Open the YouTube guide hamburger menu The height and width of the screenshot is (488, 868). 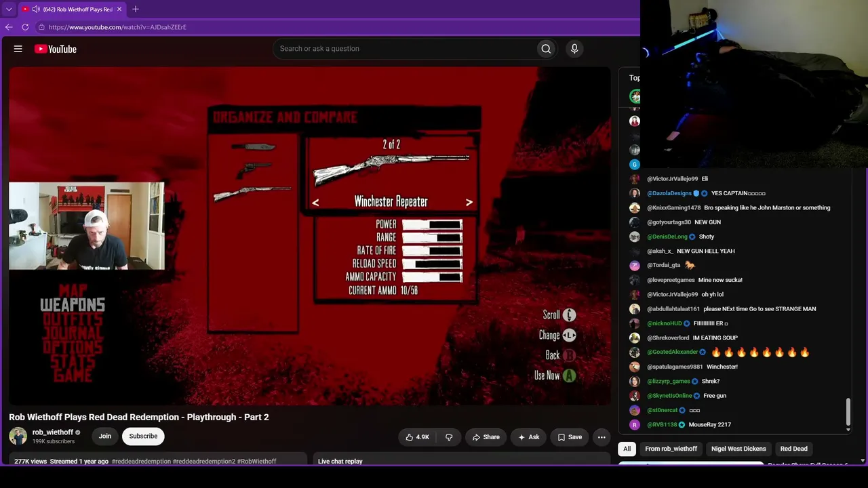pyautogui.click(x=18, y=49)
